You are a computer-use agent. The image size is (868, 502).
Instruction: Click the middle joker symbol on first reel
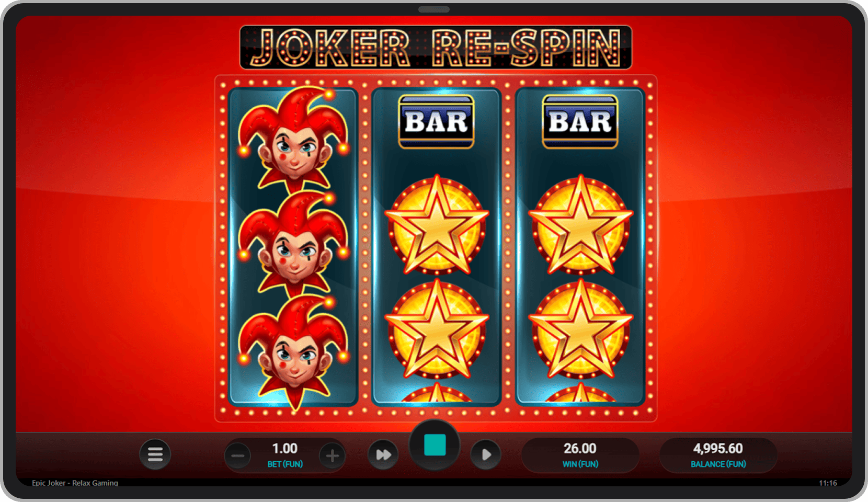click(x=293, y=245)
